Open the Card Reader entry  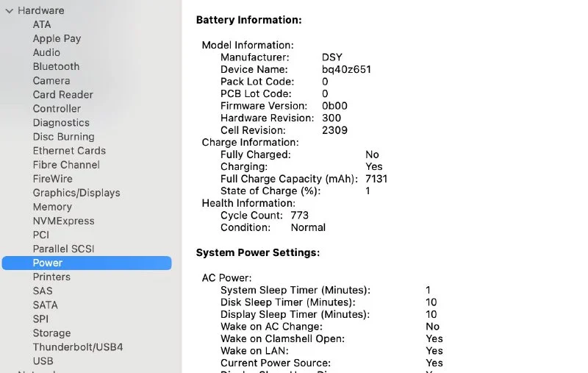[x=62, y=94]
